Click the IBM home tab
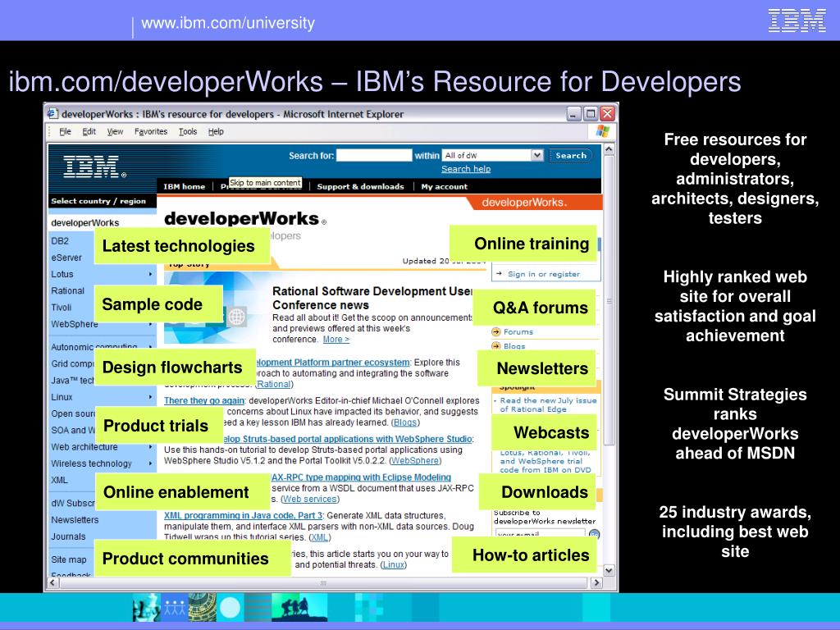 click(x=185, y=186)
